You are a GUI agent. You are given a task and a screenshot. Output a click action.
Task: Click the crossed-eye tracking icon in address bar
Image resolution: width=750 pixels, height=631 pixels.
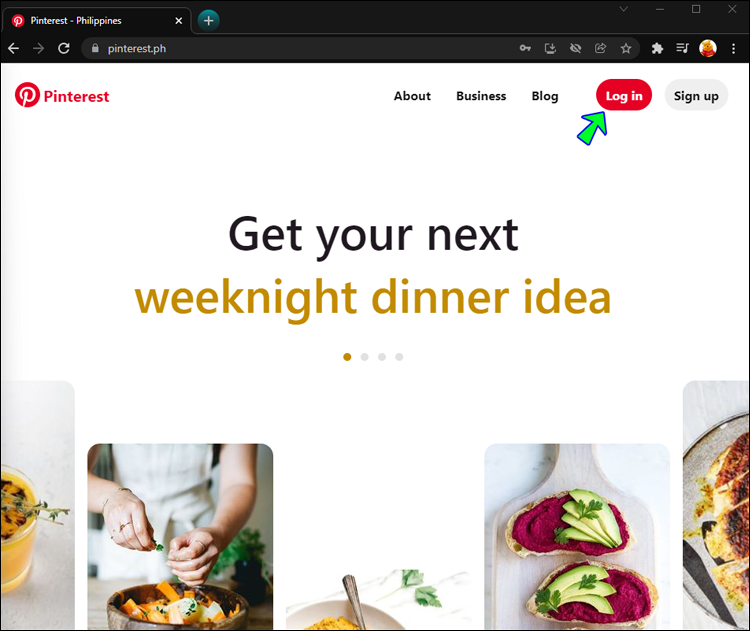coord(575,48)
